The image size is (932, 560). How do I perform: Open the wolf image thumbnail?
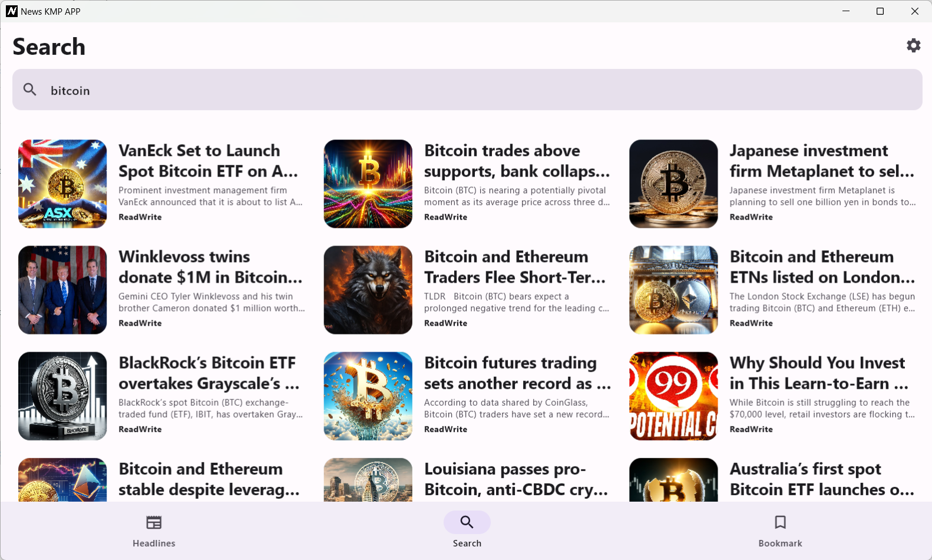point(368,290)
